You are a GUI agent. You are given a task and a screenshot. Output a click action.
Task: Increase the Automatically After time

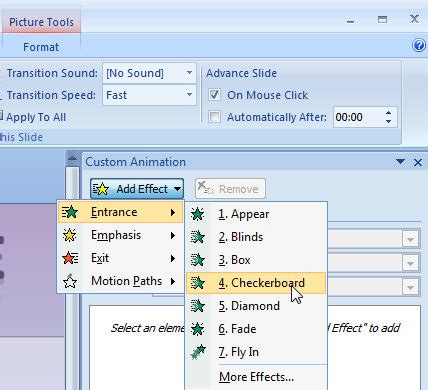(x=388, y=113)
